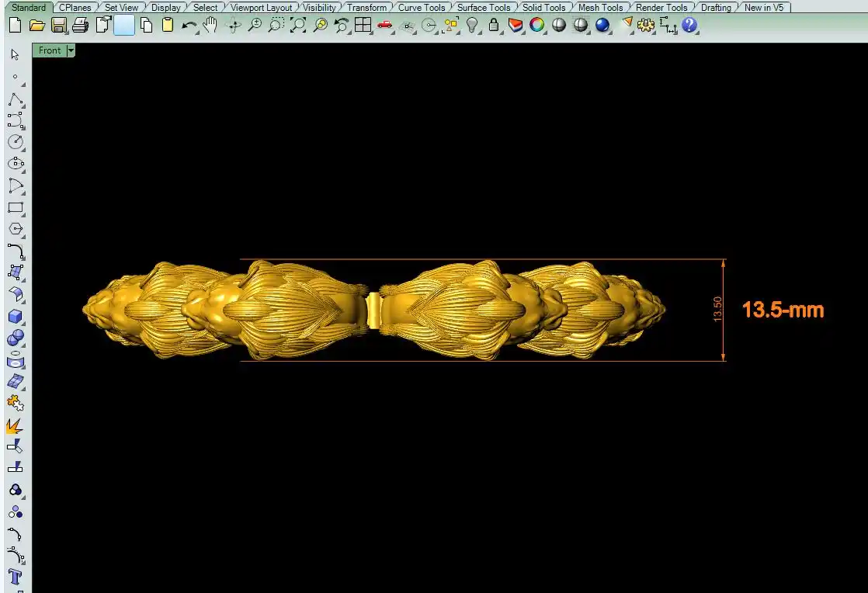The height and width of the screenshot is (593, 868).
Task: Open the Layers icon flyout
Action: click(x=515, y=26)
